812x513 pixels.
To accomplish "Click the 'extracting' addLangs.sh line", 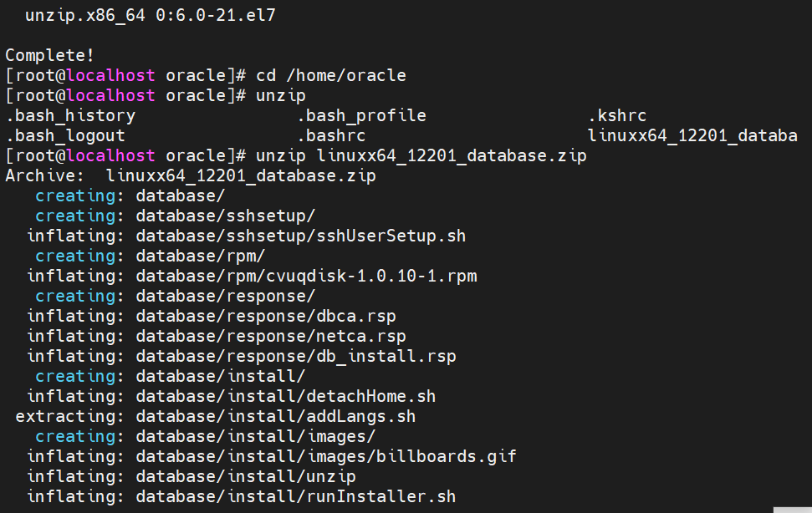I will click(x=216, y=416).
